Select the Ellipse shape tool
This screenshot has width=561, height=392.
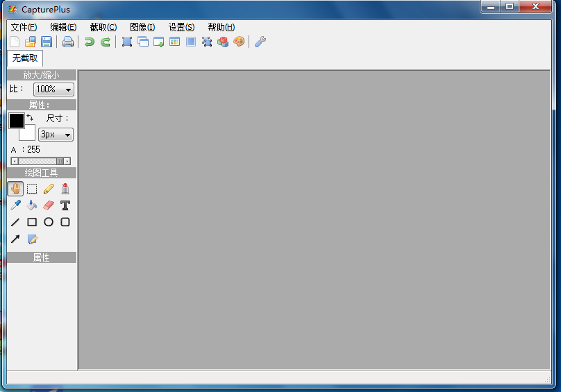[49, 222]
